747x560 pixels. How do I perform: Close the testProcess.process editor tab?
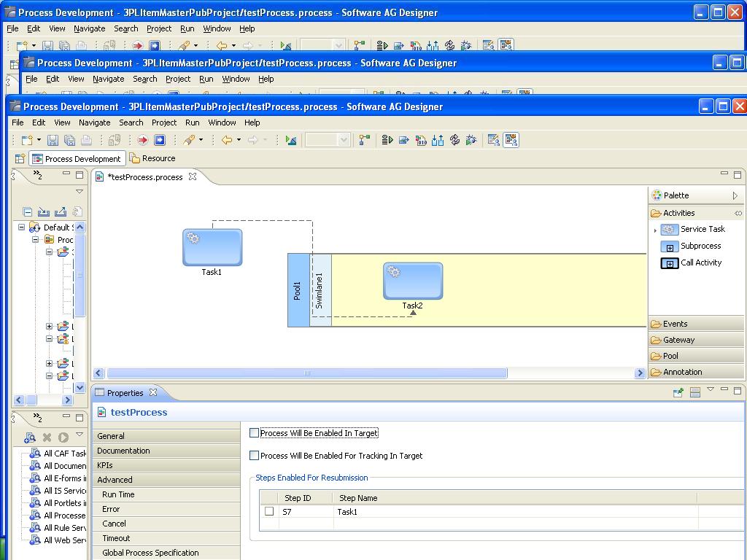tap(193, 176)
